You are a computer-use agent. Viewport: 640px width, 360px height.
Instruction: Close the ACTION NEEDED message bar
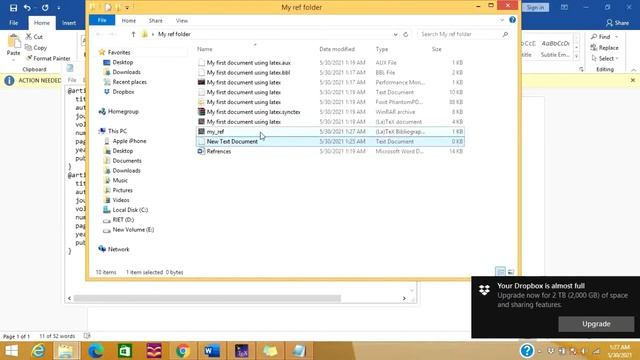632,80
